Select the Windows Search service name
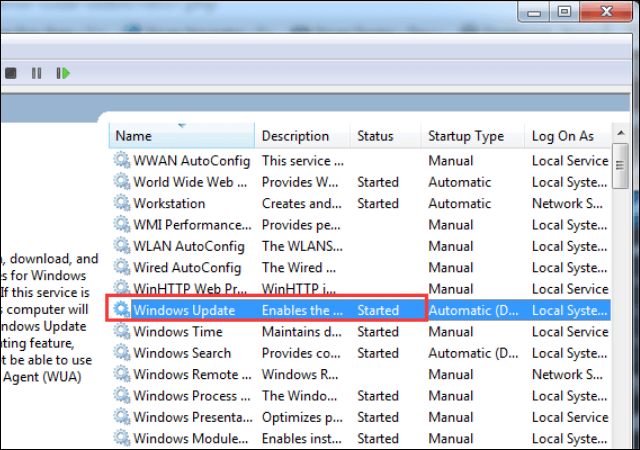Viewport: 640px width, 450px height. click(x=182, y=353)
